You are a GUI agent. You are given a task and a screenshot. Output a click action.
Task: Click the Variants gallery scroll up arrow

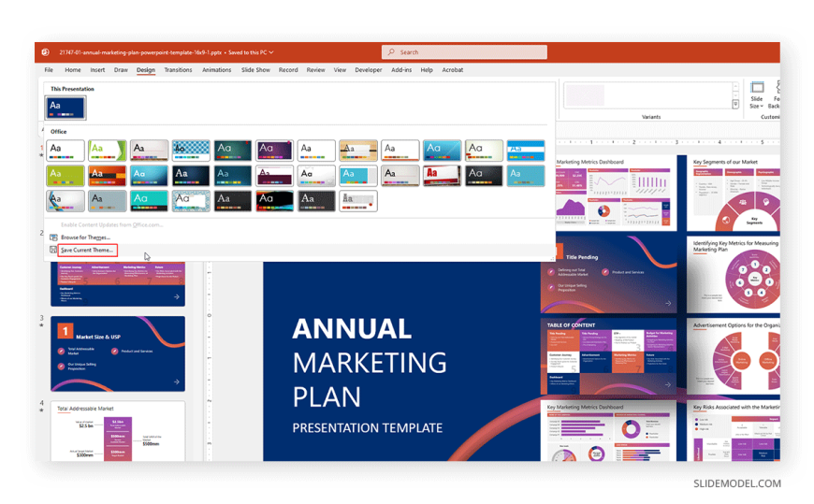735,87
